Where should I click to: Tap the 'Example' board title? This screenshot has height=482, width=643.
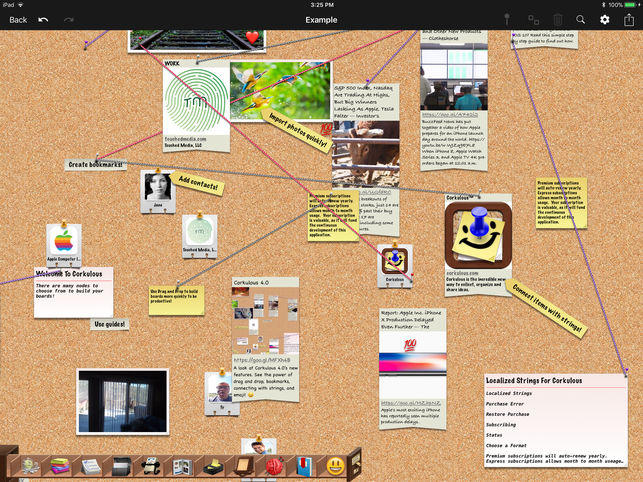click(x=321, y=20)
